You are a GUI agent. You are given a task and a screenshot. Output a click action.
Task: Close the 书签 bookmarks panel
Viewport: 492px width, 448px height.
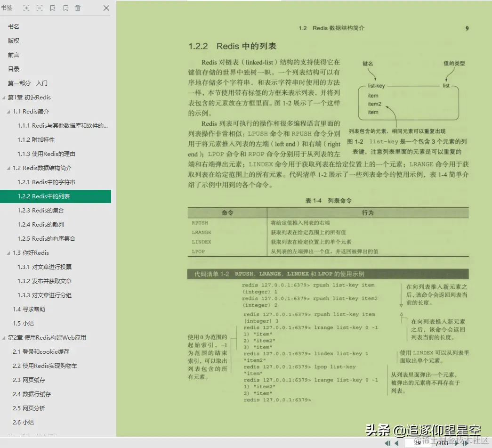pos(106,8)
